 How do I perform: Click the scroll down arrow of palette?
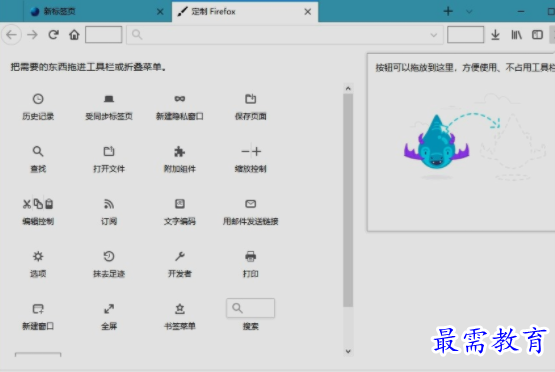coord(348,351)
